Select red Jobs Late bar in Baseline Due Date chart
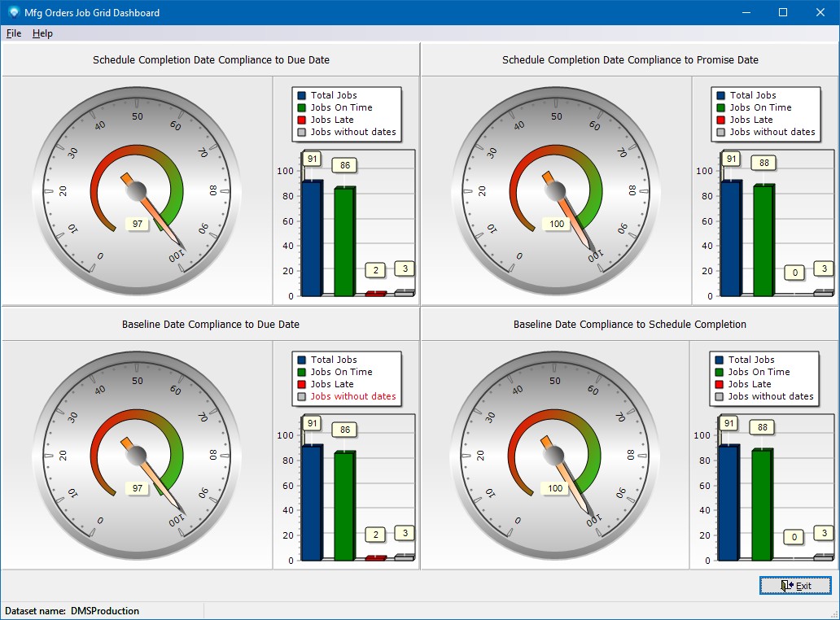Viewport: 840px width, 620px height. click(x=374, y=558)
